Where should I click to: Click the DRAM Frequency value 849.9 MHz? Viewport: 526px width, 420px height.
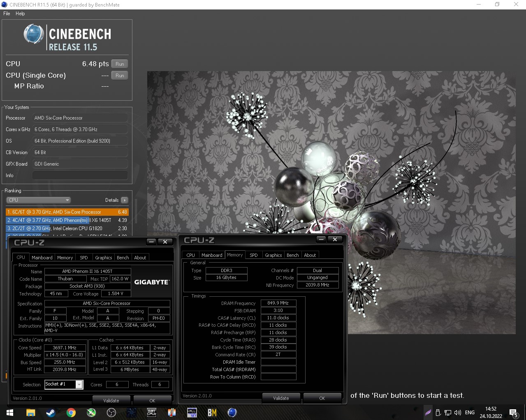coord(278,303)
